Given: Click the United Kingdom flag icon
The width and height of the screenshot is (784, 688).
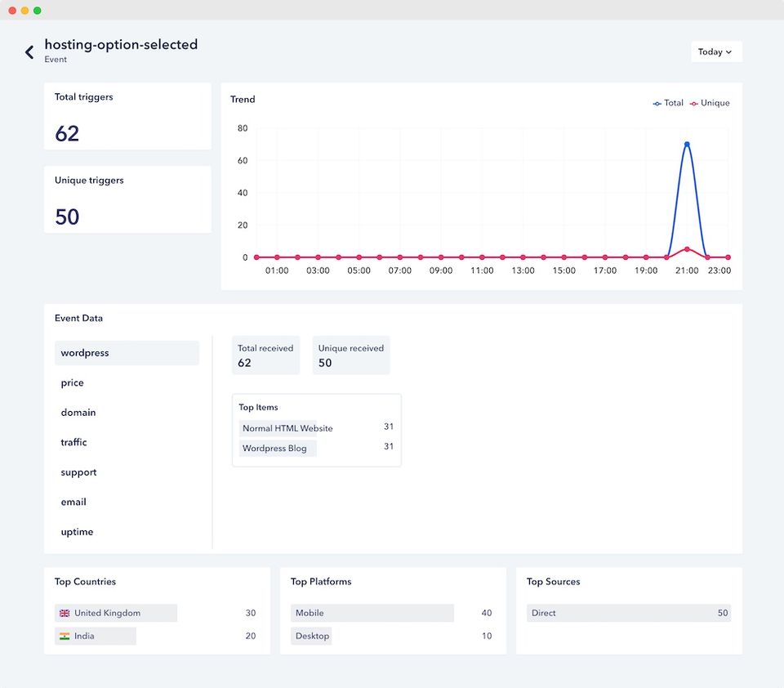Looking at the screenshot, I should [x=65, y=613].
